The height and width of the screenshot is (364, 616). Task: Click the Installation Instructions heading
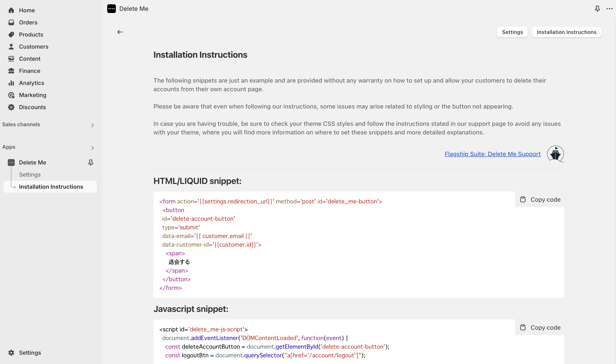[200, 54]
